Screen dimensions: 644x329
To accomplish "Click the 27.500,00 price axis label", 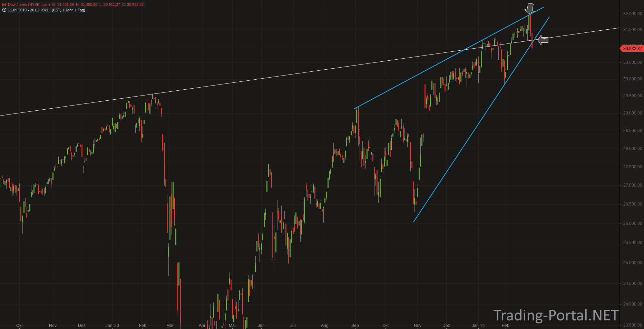I will tap(632, 167).
